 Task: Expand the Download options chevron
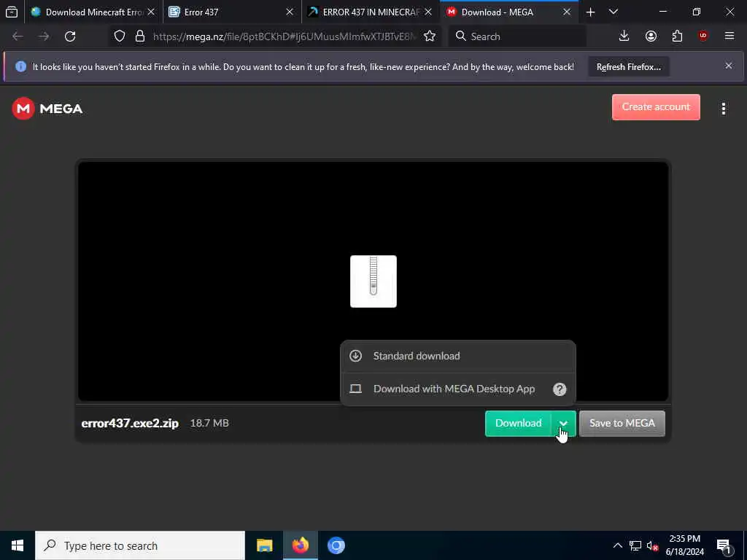(564, 424)
